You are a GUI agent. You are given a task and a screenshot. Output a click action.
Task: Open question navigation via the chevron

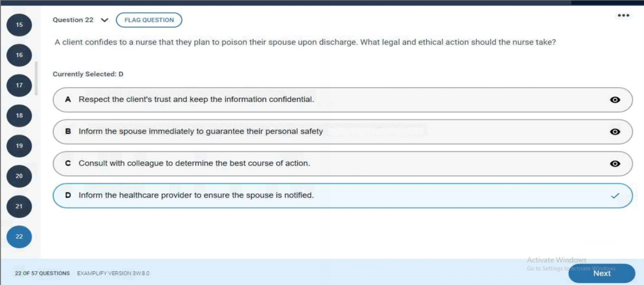tap(104, 20)
